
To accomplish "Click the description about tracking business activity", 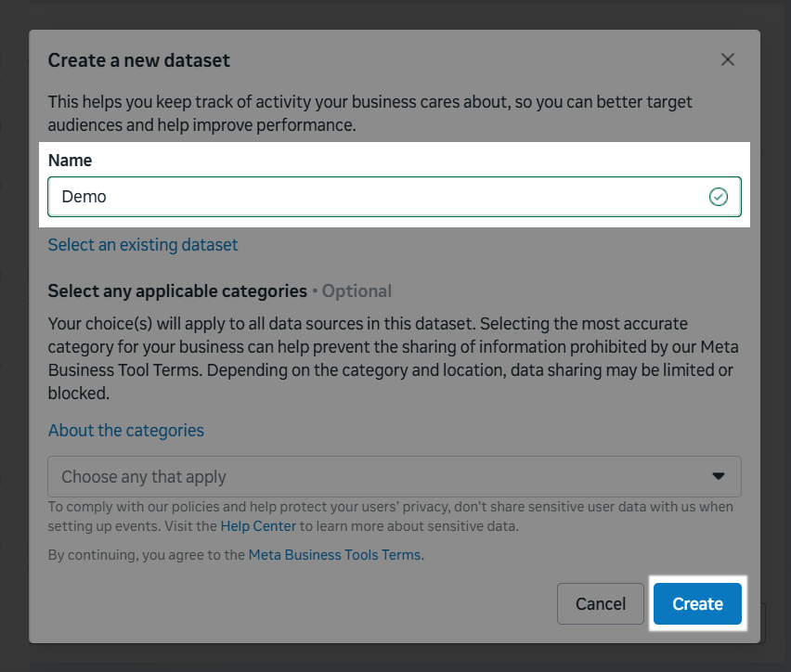I will click(x=370, y=113).
